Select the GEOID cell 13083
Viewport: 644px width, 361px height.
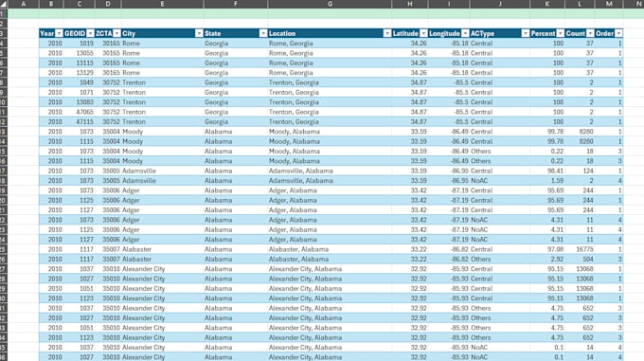[x=79, y=102]
